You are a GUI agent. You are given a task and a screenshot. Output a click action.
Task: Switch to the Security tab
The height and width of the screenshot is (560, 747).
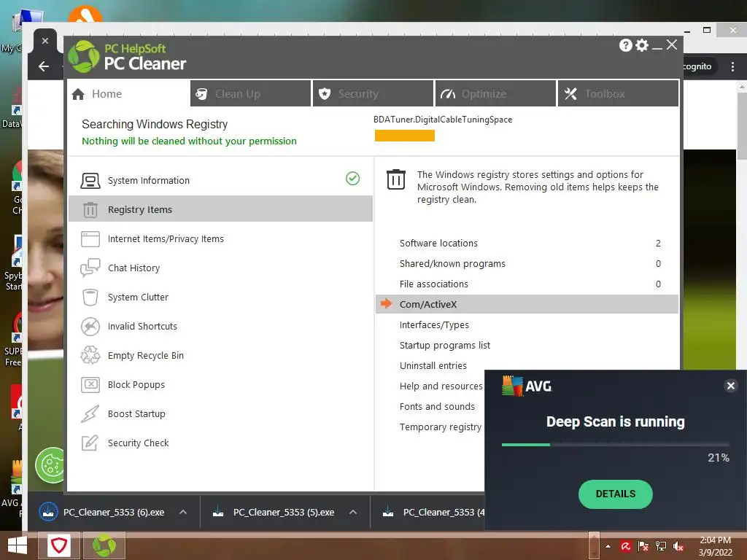373,93
